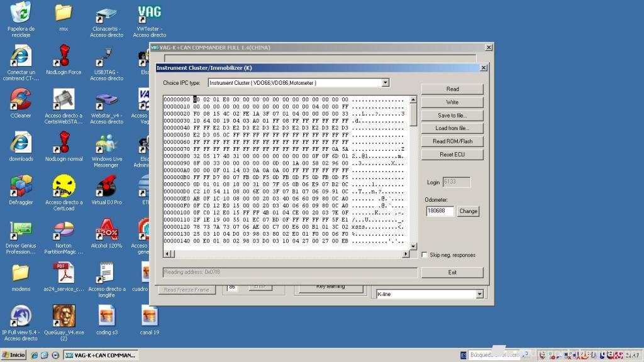
Task: Open the K-line interface dropdown
Action: pos(479,294)
